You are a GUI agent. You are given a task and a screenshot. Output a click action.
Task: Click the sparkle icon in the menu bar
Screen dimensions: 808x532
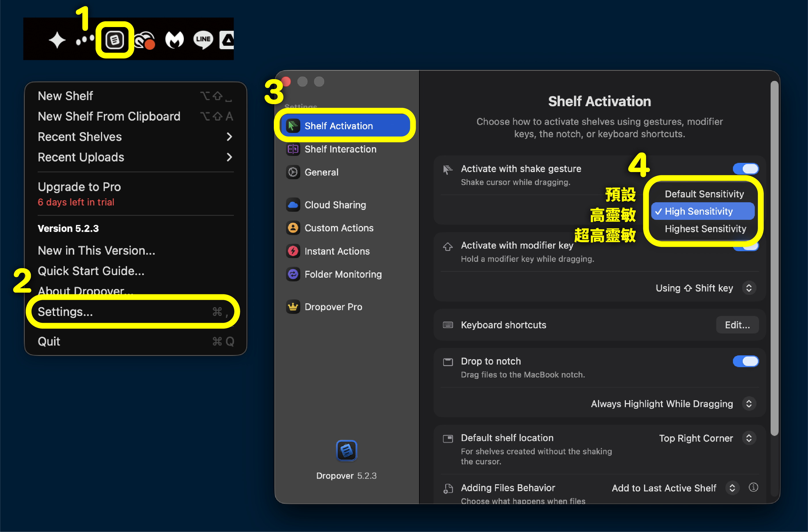click(57, 40)
